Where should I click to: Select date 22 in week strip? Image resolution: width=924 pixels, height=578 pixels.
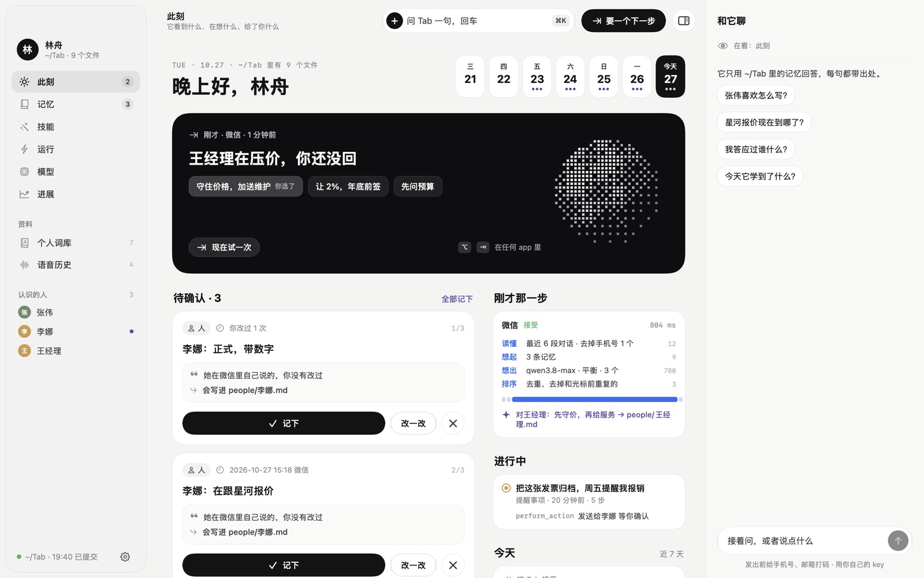point(504,76)
